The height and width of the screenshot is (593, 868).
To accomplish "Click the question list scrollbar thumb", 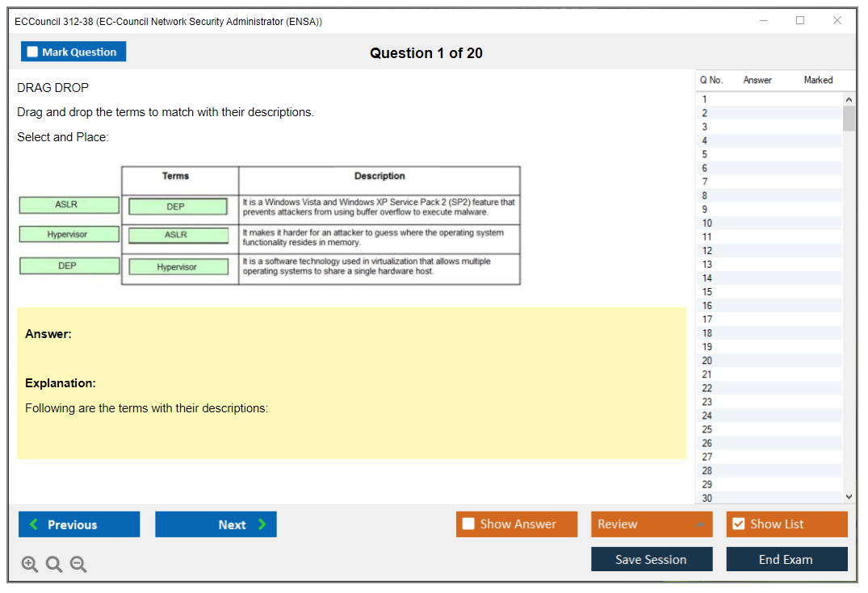I will (x=848, y=119).
